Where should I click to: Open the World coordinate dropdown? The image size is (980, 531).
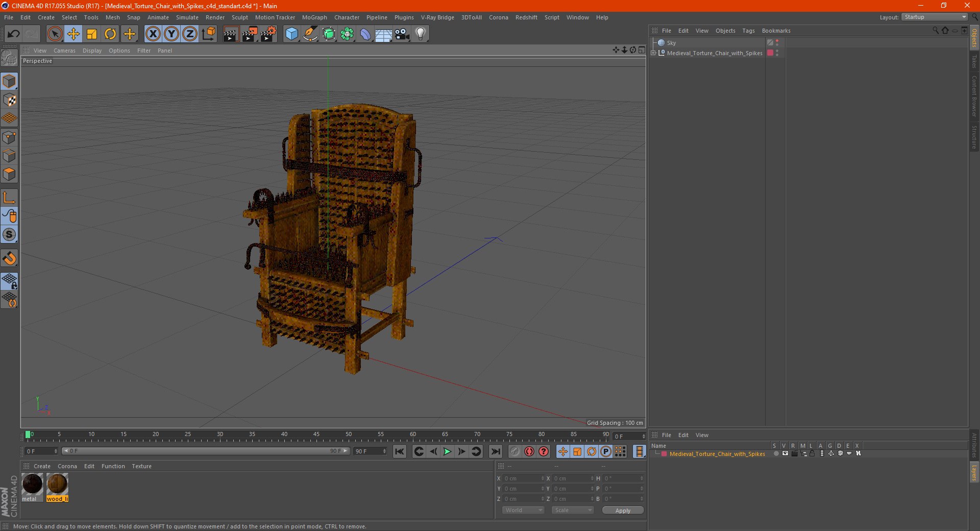pos(523,510)
